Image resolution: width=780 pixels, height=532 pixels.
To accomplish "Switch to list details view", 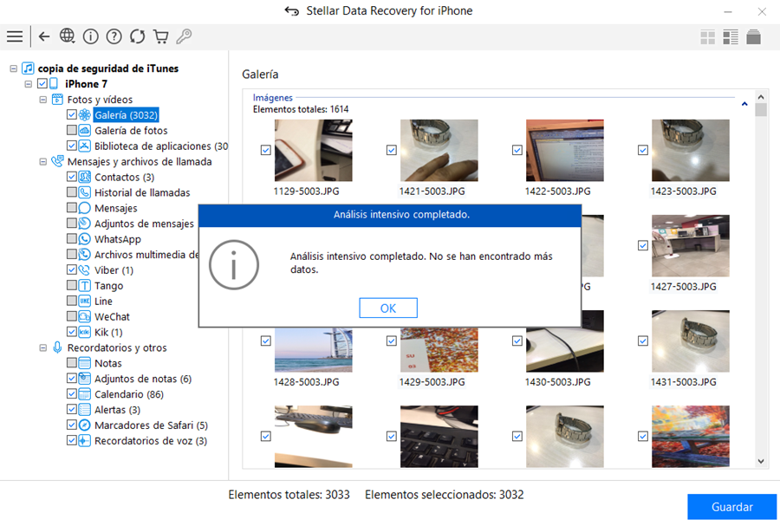I will tap(731, 36).
